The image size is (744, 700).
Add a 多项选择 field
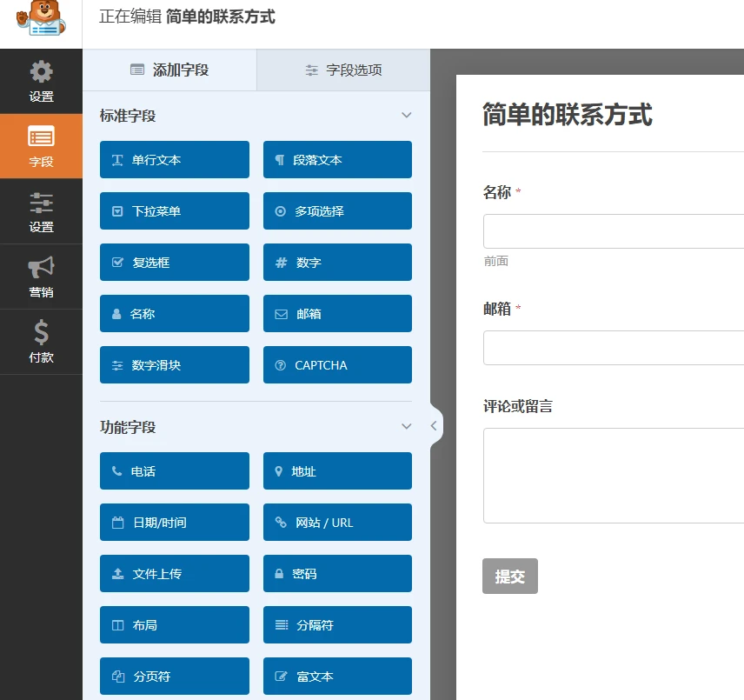tap(337, 210)
